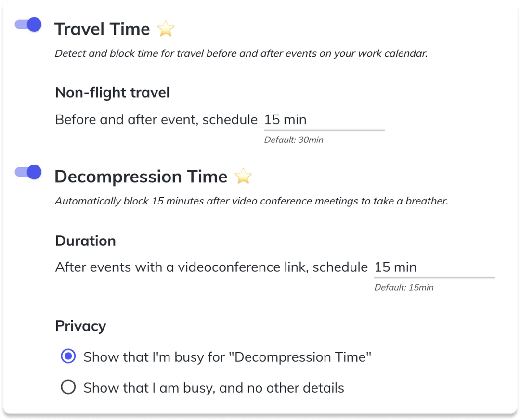Click the "Default: 30min" hint text
This screenshot has width=520, height=420.
click(x=294, y=140)
